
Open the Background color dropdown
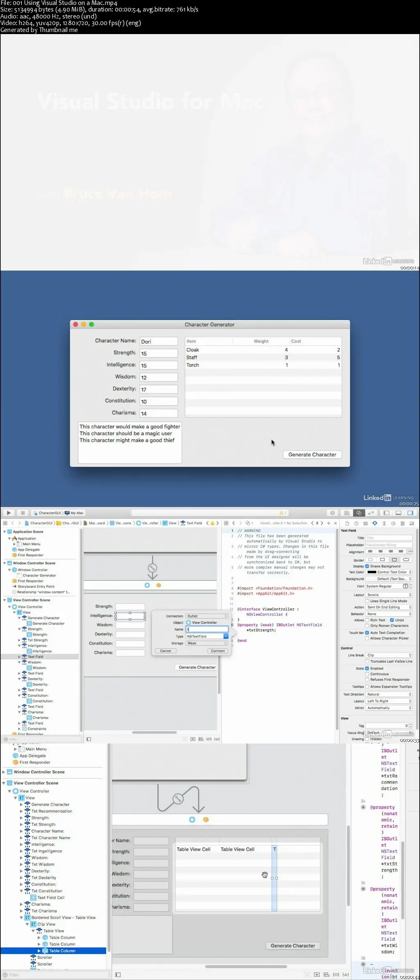click(389, 579)
